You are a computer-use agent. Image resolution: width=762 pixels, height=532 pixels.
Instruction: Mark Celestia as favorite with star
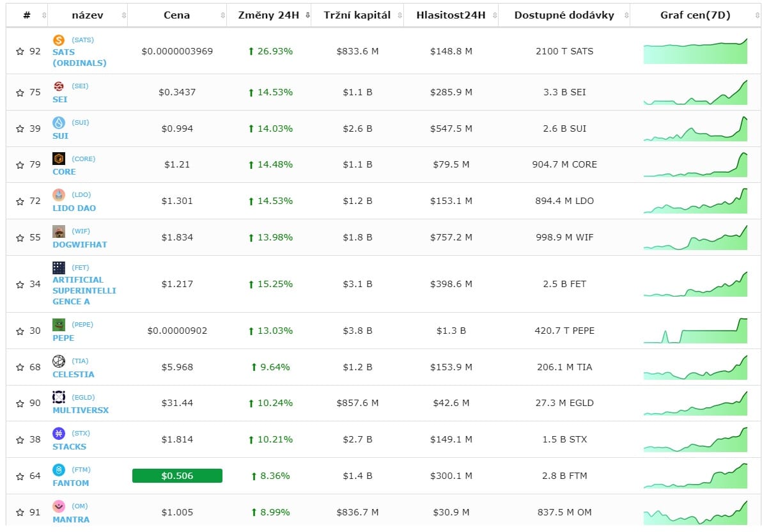(20, 367)
